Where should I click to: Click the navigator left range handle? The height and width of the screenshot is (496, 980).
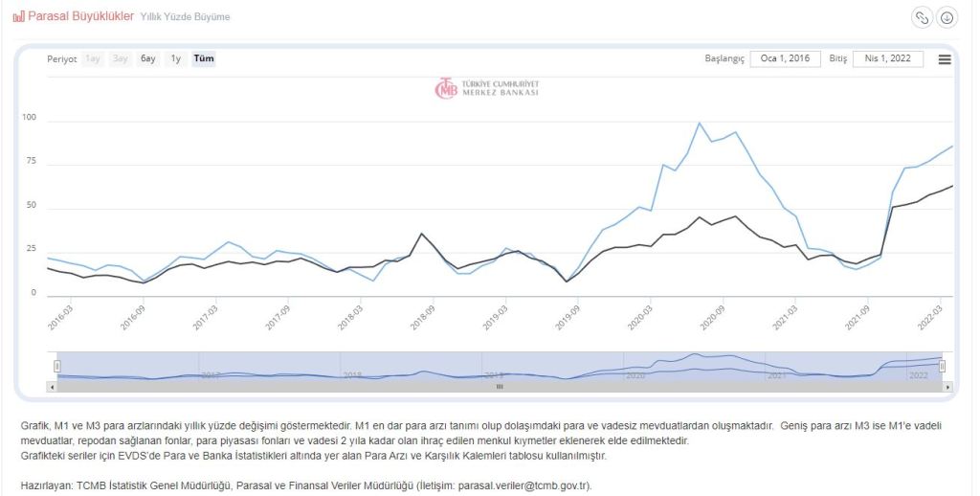pos(57,366)
